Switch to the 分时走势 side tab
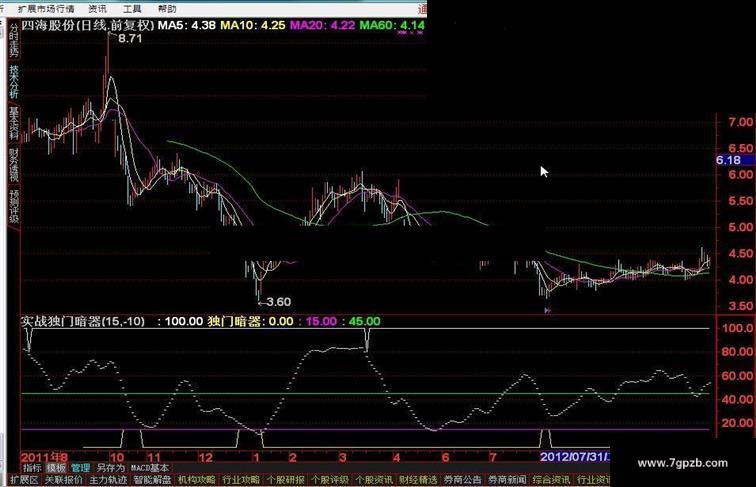Screen dimensions: 756x487 tap(14, 40)
